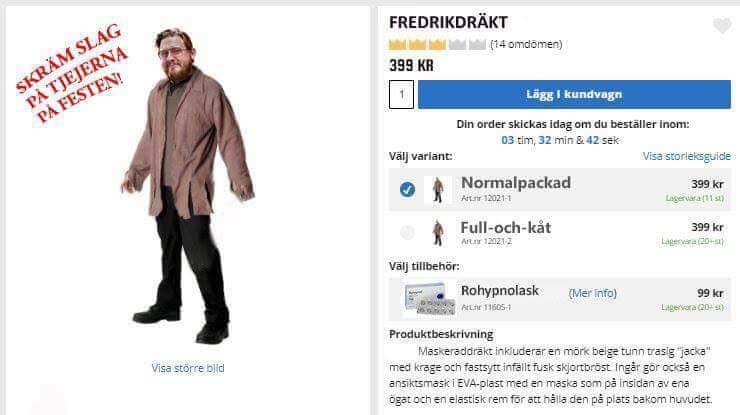This screenshot has height=415, width=740.
Task: Click the 399 KR main price text
Action: pyautogui.click(x=411, y=66)
